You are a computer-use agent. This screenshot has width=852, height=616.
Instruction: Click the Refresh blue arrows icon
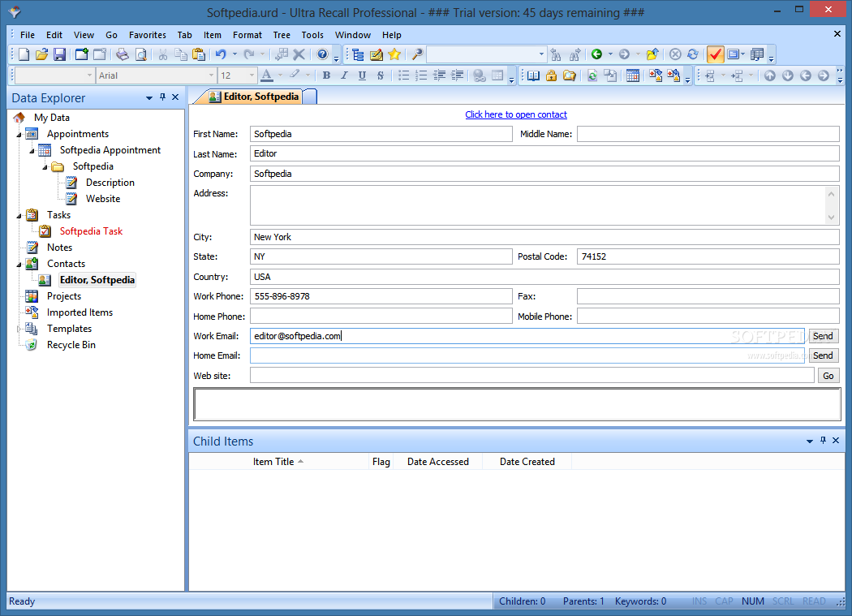click(x=693, y=54)
